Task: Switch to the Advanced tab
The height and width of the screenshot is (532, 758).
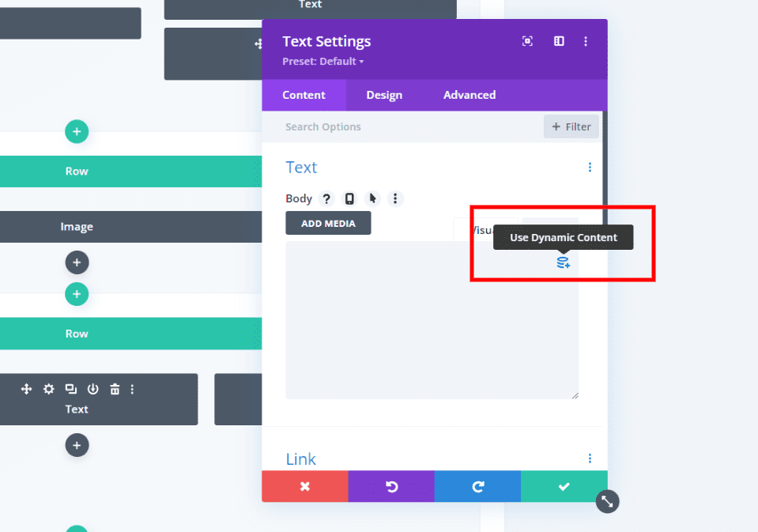Action: (x=469, y=95)
